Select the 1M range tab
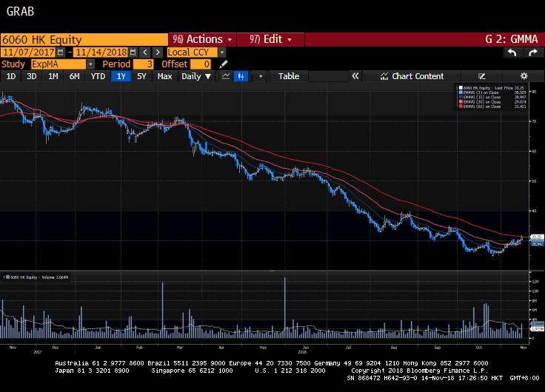Image resolution: width=545 pixels, height=392 pixels. pyautogui.click(x=53, y=76)
